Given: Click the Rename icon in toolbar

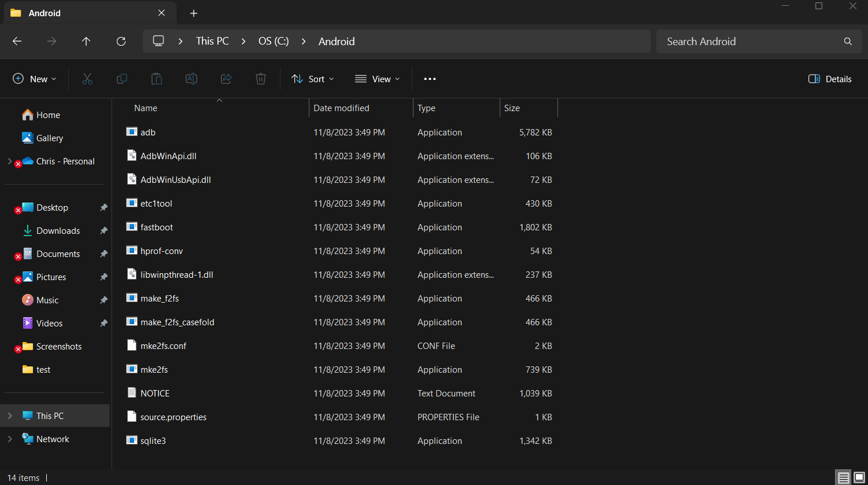Looking at the screenshot, I should pos(191,79).
